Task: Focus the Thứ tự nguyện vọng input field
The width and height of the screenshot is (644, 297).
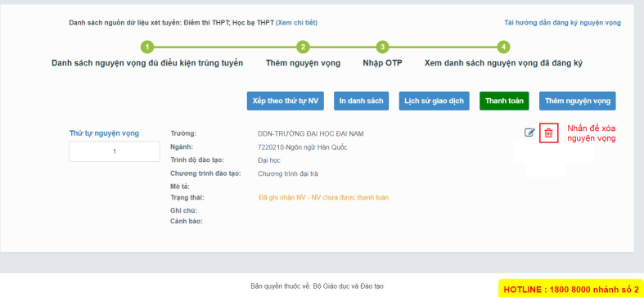Action: point(115,151)
